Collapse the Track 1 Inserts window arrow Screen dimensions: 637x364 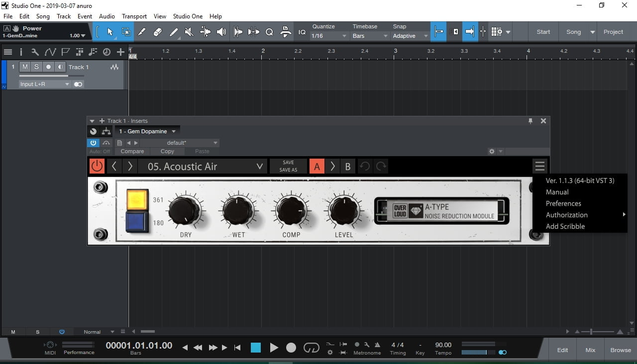click(92, 121)
